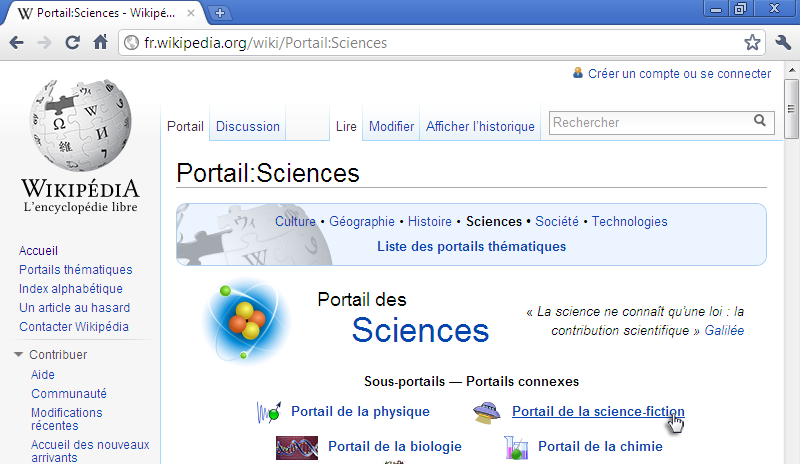Click Créer un compte ou se connecter
The width and height of the screenshot is (800, 464).
click(x=679, y=73)
